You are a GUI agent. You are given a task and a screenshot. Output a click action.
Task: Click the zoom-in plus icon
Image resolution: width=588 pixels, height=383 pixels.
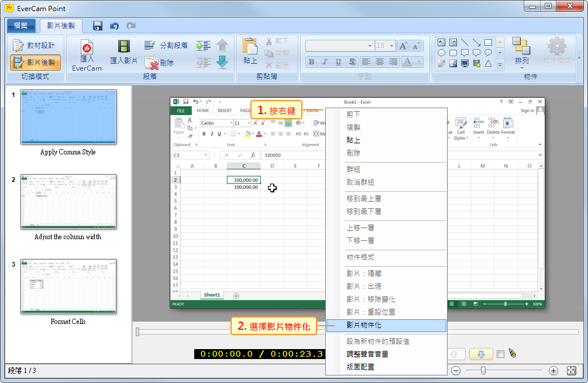point(553,371)
